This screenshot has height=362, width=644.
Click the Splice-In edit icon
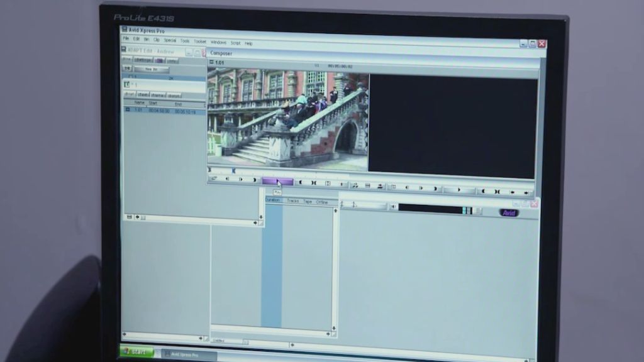click(355, 185)
